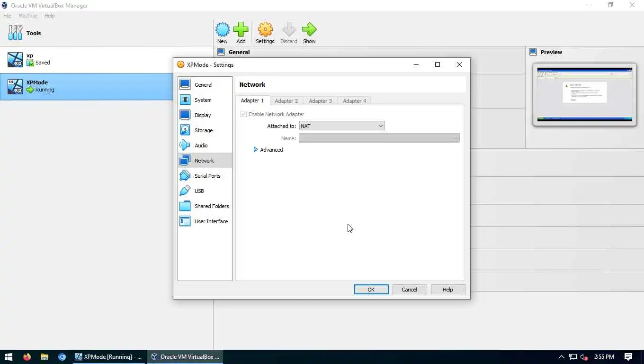Click the Show toolbar icon

click(x=309, y=33)
